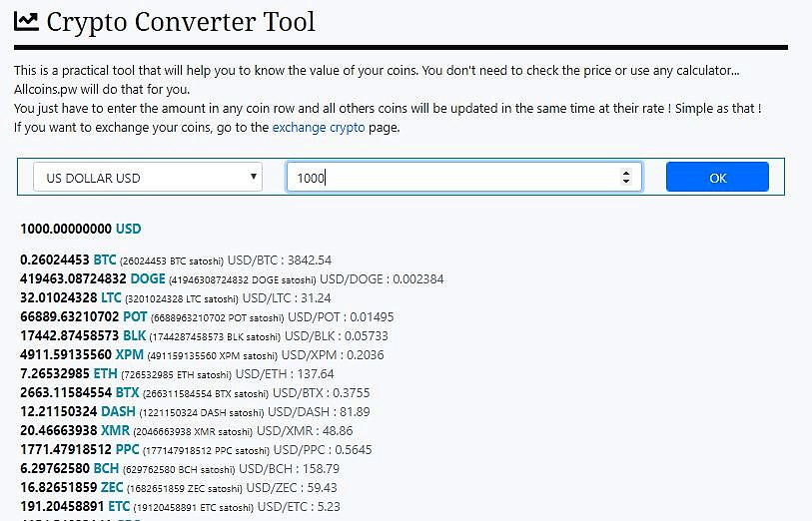
Task: Select the POT coin link
Action: pos(135,316)
